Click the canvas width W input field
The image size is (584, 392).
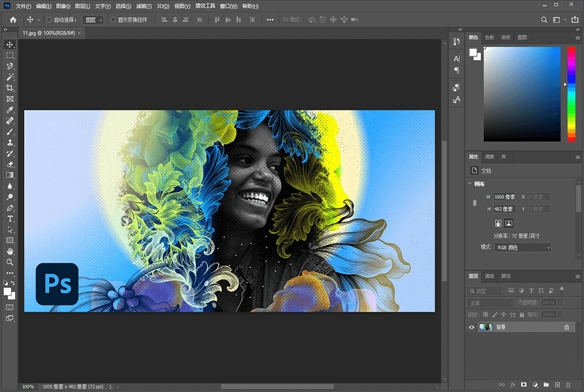[x=504, y=197]
